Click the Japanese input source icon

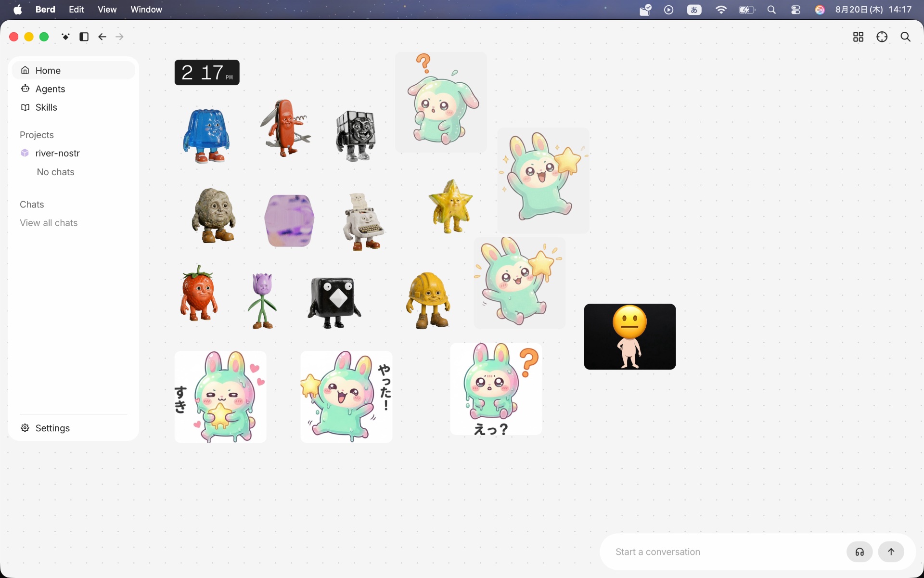pos(694,10)
